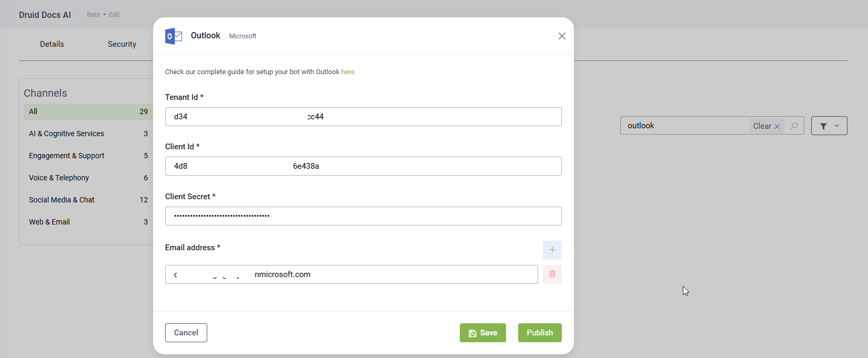
Task: Close the Outlook dialog
Action: tap(562, 36)
